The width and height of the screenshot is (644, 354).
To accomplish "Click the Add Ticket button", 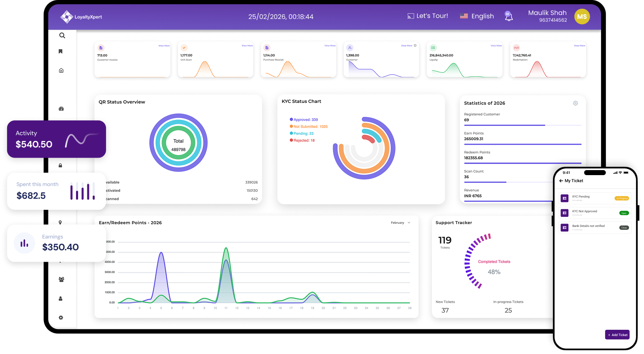I will click(x=617, y=335).
